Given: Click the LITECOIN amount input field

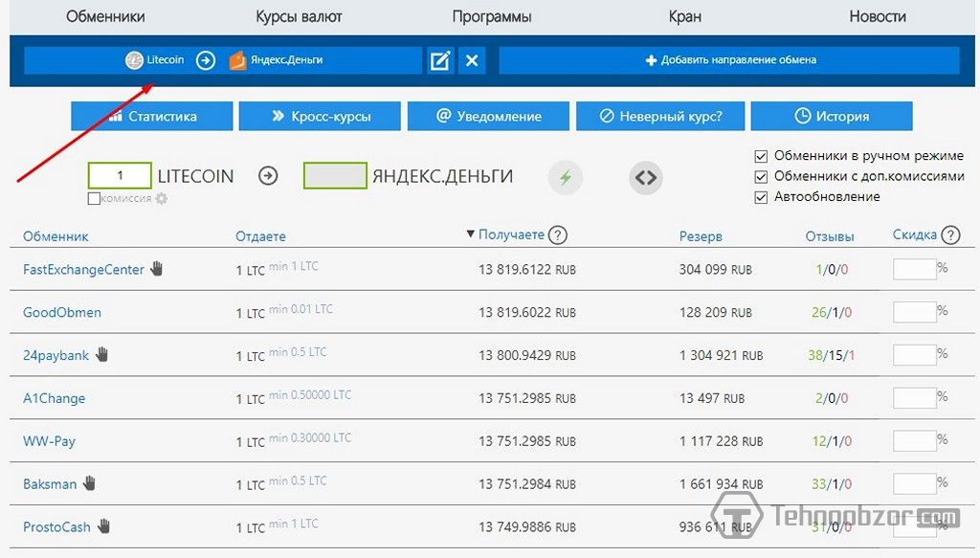Looking at the screenshot, I should (120, 175).
